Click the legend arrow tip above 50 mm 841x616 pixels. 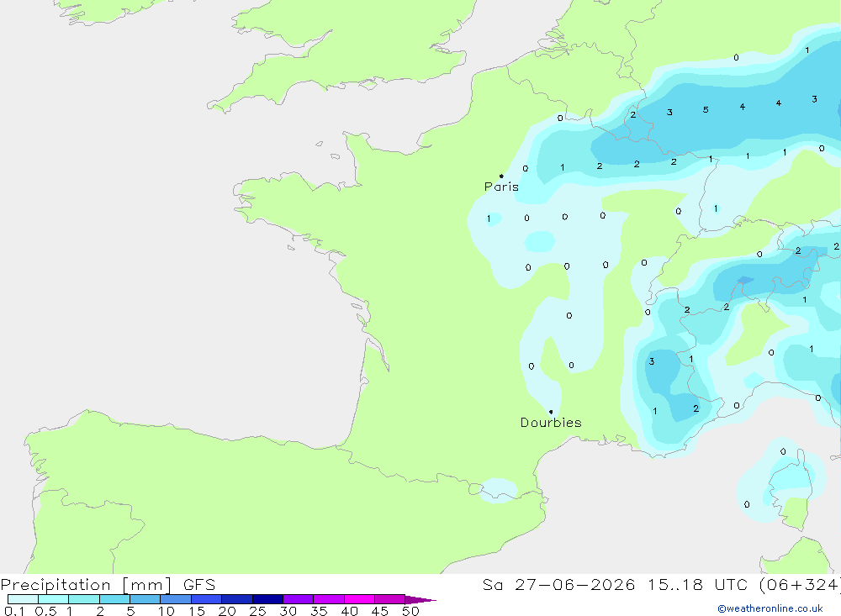coord(421,600)
